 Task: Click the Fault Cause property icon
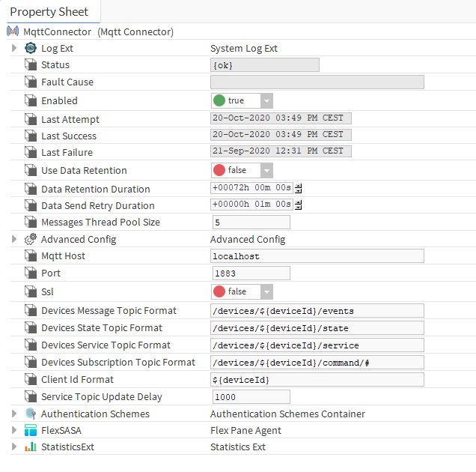(31, 82)
